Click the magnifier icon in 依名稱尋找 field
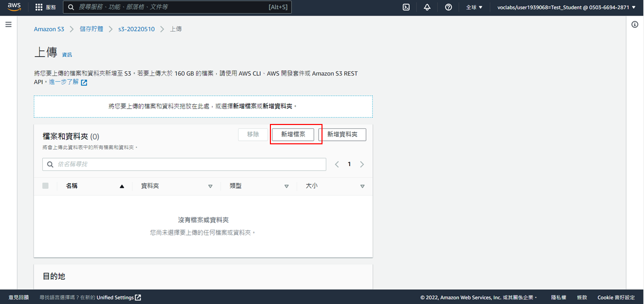Viewport: 644px width, 304px height. 50,164
